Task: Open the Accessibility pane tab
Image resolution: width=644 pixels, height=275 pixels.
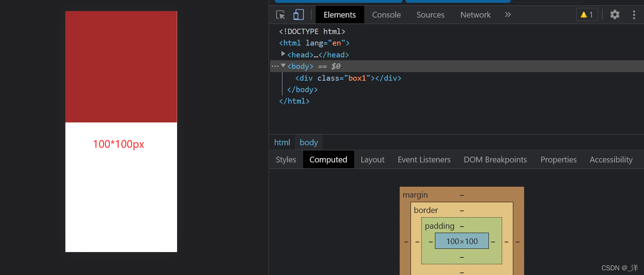Action: pos(611,160)
